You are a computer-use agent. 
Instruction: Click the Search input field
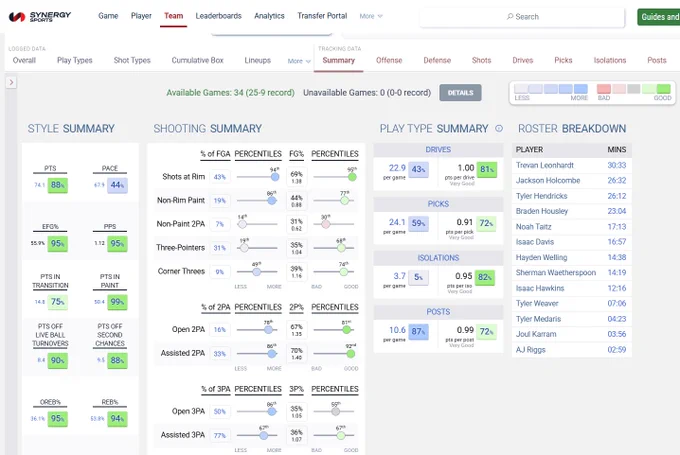pyautogui.click(x=522, y=17)
